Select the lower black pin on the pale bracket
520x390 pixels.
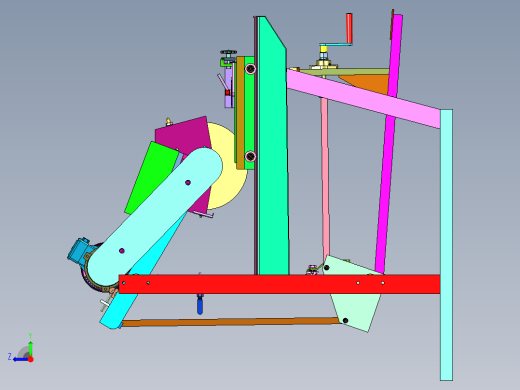[345, 320]
